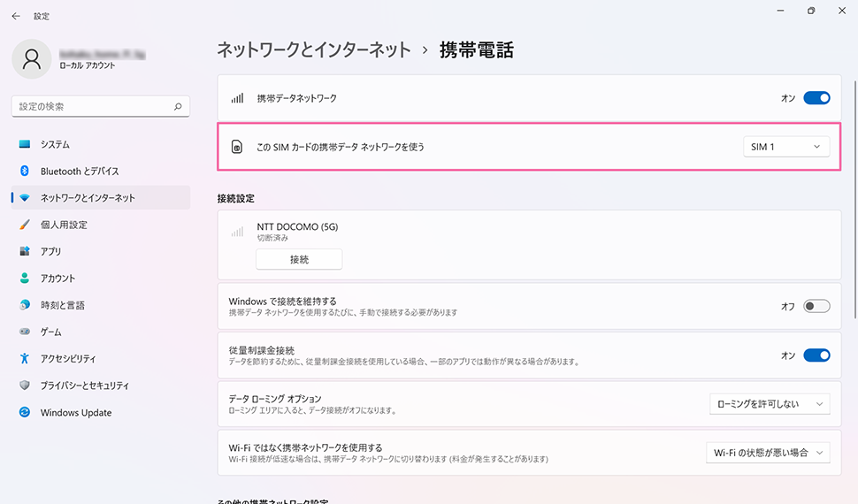Click the Bluetooth とデバイス icon
The image size is (858, 504).
(25, 172)
